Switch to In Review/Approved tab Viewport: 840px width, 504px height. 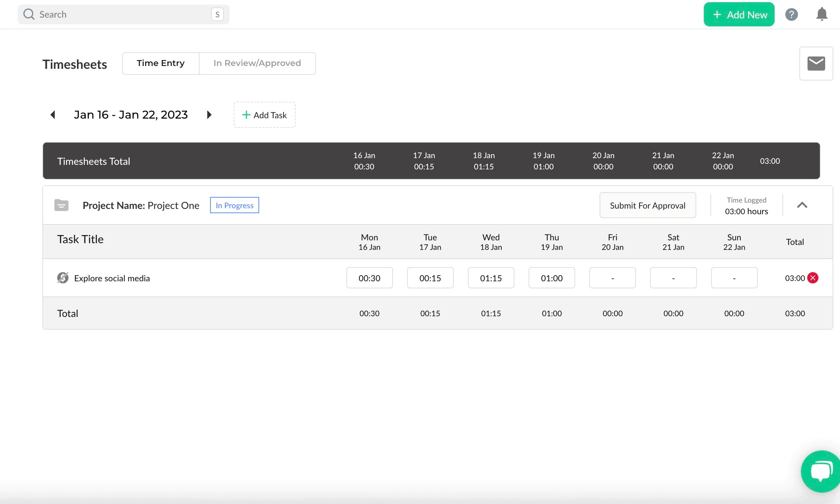pos(257,64)
